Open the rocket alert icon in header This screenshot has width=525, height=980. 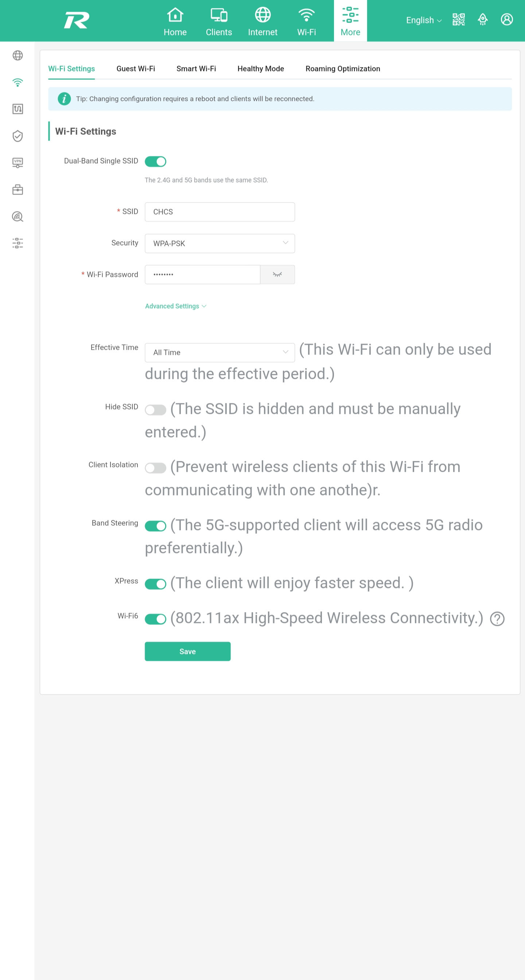[482, 19]
